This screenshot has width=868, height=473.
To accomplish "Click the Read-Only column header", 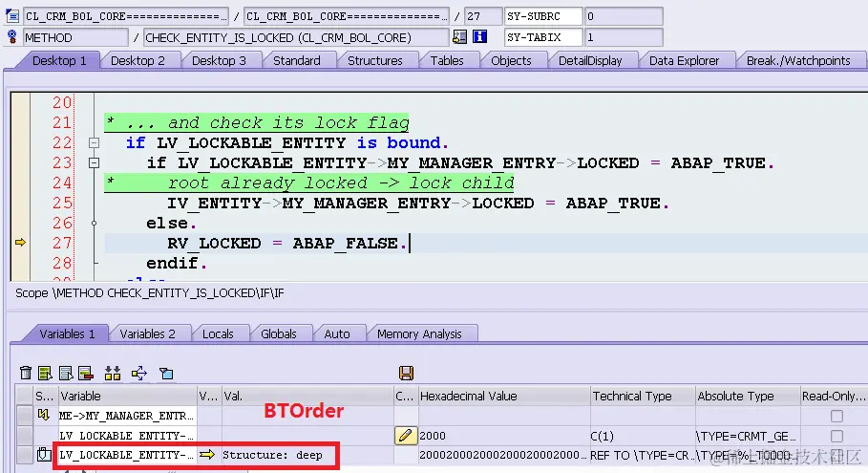I will pos(833,396).
